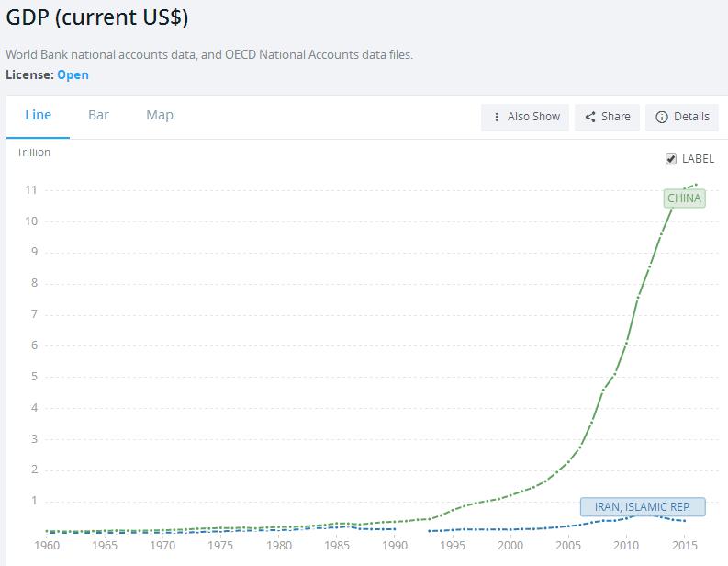Click the three-dot icon beside Also Show
The width and height of the screenshot is (728, 566).
(497, 117)
